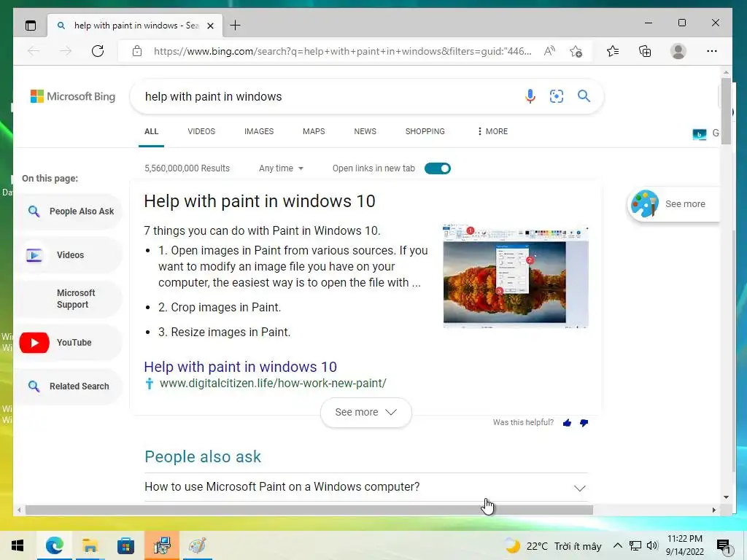The height and width of the screenshot is (560, 747).
Task: Show hidden system tray icons
Action: (x=617, y=545)
